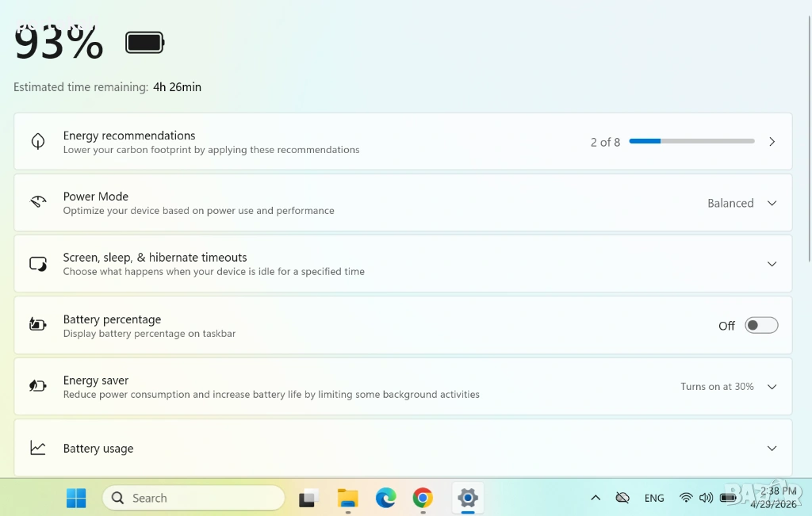Open File Explorer from the taskbar
Image resolution: width=812 pixels, height=516 pixels.
point(348,498)
